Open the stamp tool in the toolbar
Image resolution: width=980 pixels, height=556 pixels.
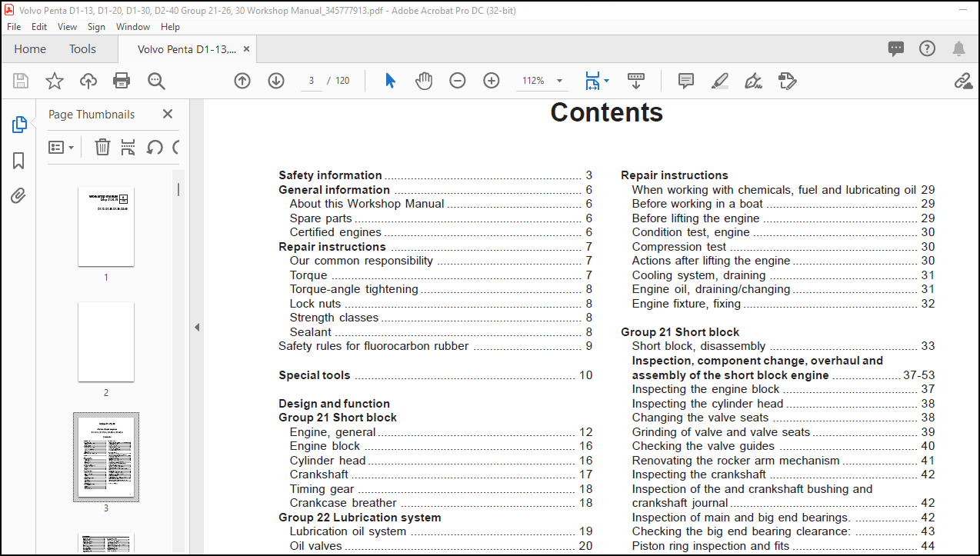click(787, 81)
